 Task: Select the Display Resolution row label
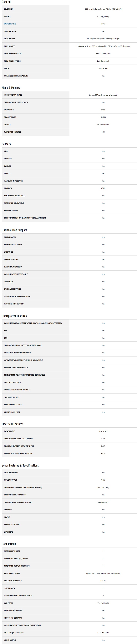pyautogui.click(x=13, y=54)
